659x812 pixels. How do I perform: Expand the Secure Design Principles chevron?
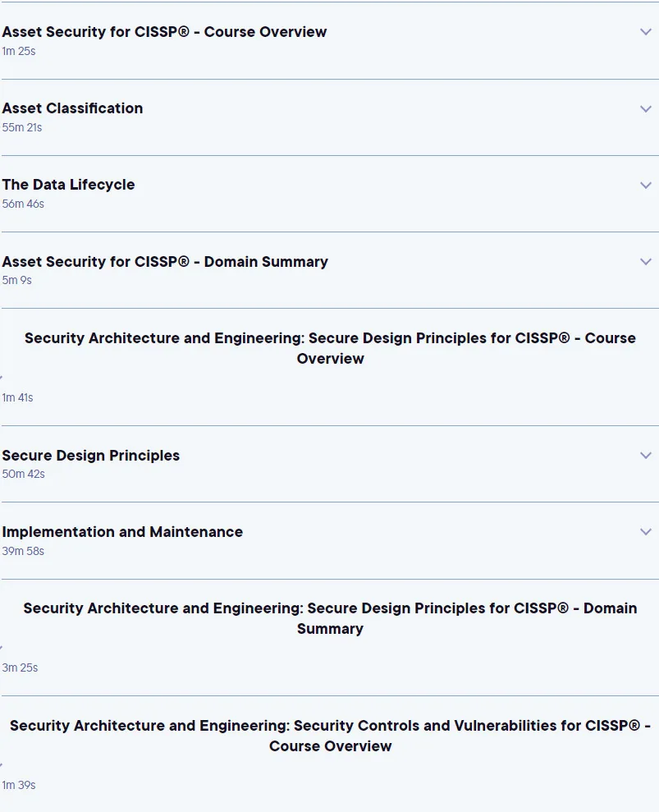point(646,455)
